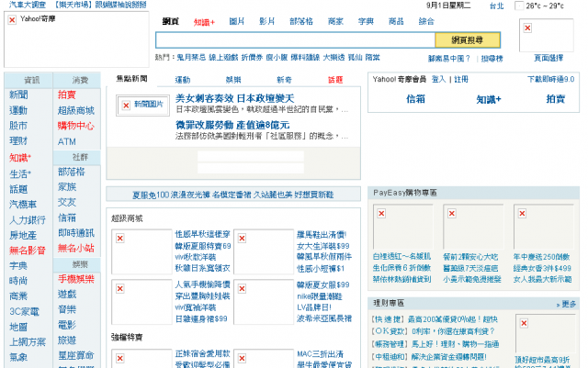Open the red 話題 news tab
This screenshot has width=588, height=368.
click(335, 80)
